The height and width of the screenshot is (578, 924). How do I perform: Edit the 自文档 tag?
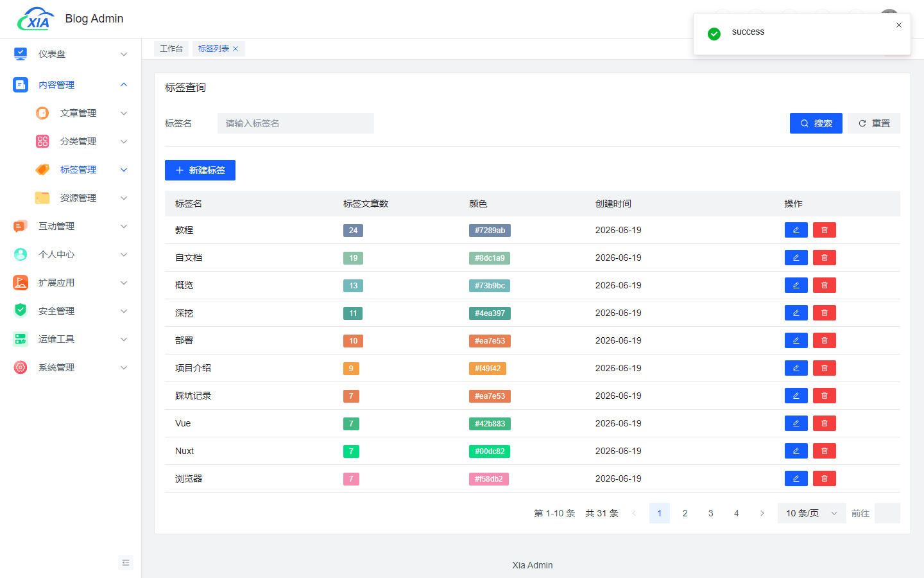pyautogui.click(x=796, y=258)
